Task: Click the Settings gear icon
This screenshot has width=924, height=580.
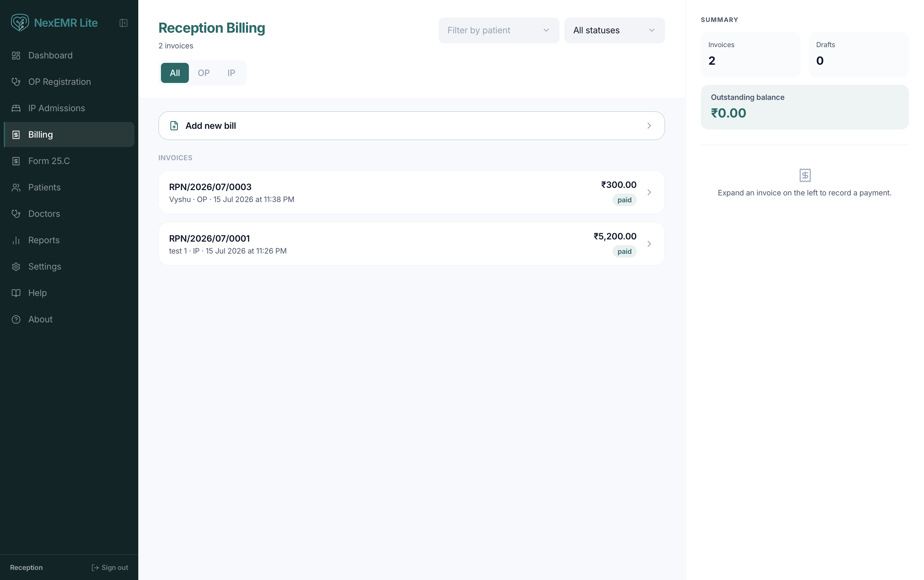Action: [16, 267]
